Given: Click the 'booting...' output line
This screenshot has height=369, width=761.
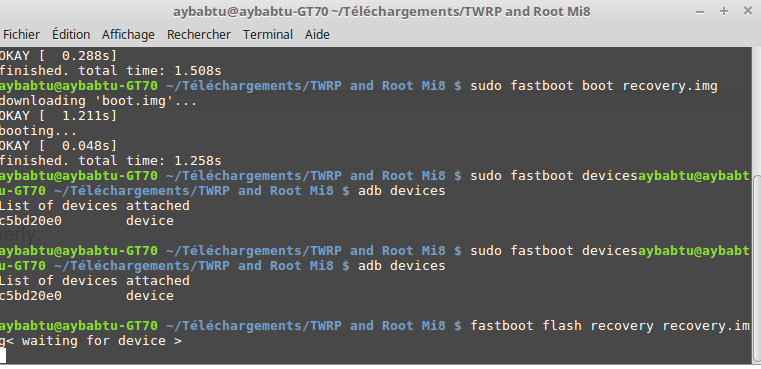Looking at the screenshot, I should point(38,131).
